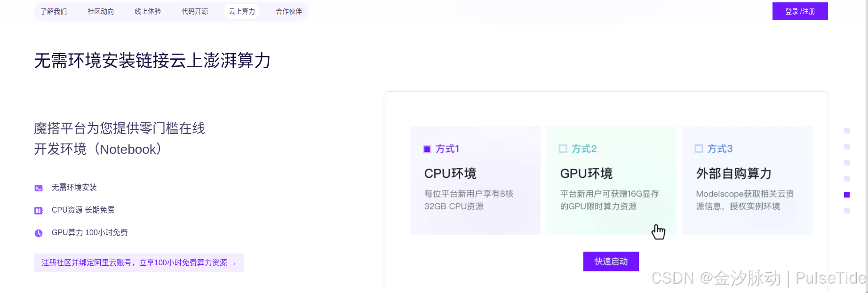868x293 pixels.
Task: Click the 32GB CPU资源 description text
Action: pos(454,206)
